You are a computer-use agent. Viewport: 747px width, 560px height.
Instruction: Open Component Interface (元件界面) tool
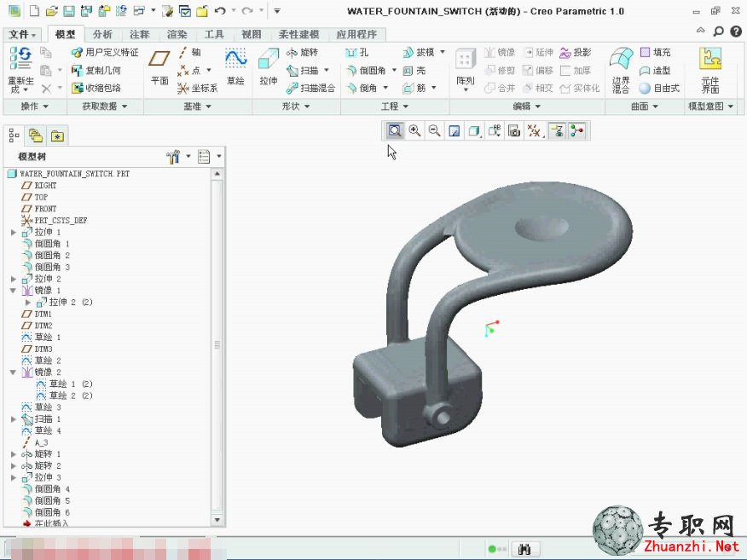coord(709,70)
